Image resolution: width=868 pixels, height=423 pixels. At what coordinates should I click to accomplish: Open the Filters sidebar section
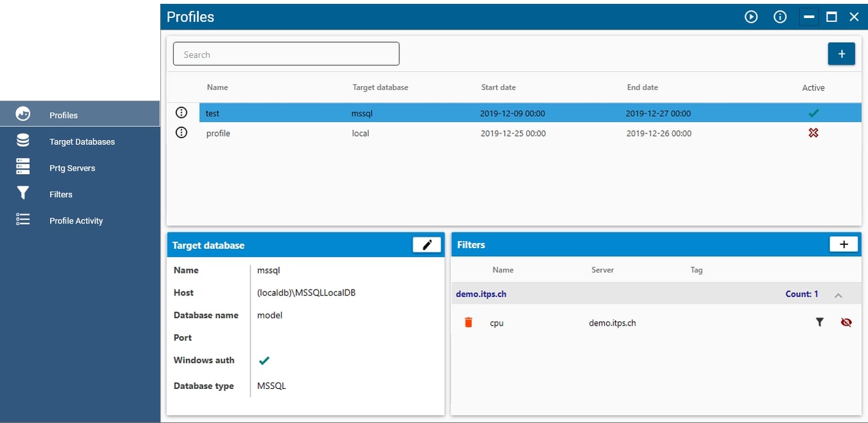pos(61,194)
